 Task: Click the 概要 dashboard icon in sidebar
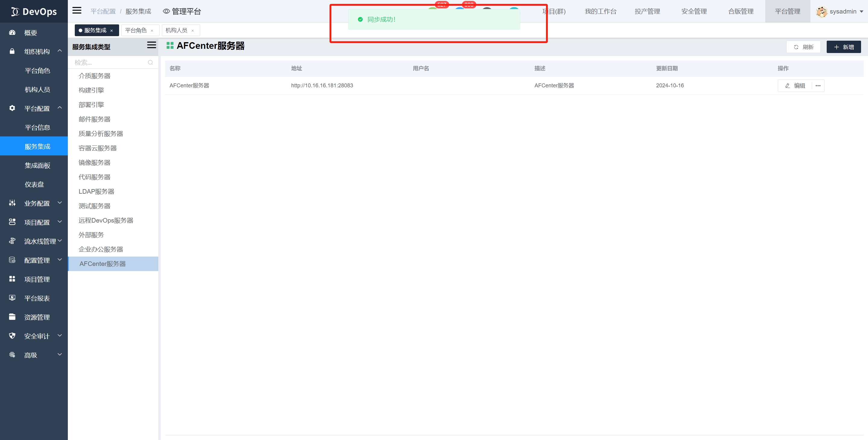coord(12,33)
